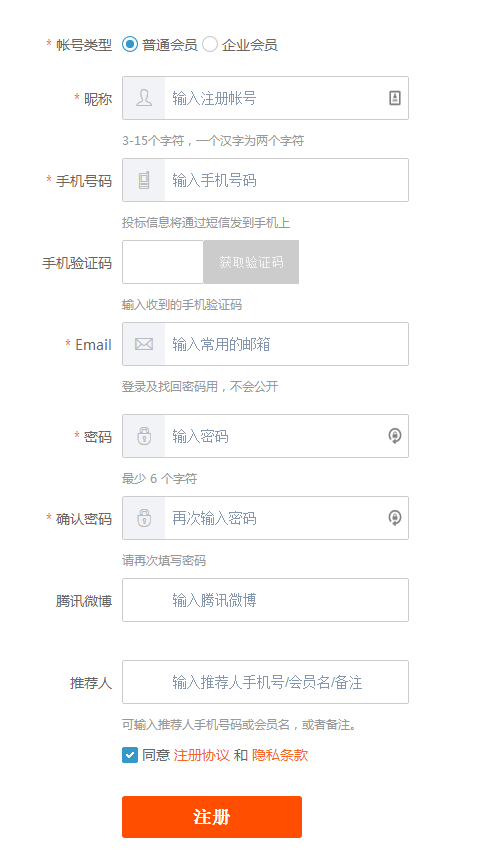Select the 普通会员 radio button
This screenshot has height=849, width=482.
[x=130, y=44]
